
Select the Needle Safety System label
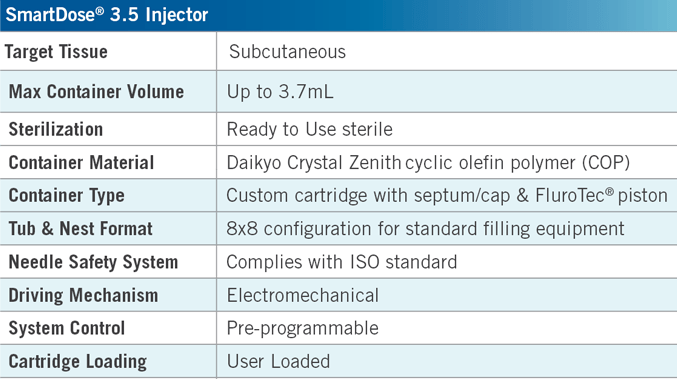(93, 262)
